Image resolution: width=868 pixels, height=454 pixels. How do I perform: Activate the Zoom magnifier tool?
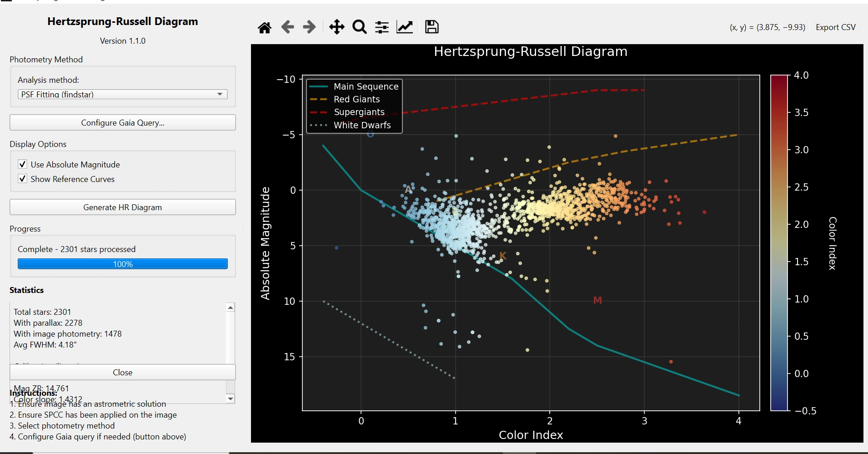(359, 27)
